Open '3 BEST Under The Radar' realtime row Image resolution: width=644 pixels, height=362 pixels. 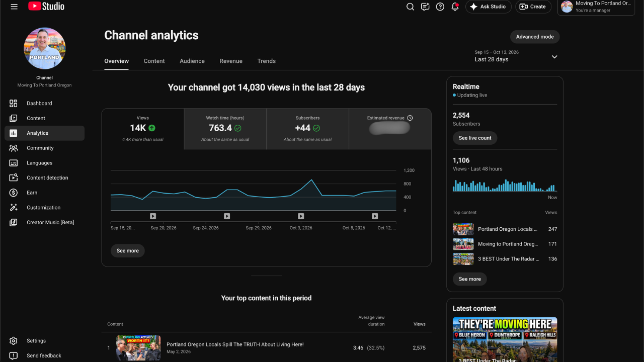505,259
